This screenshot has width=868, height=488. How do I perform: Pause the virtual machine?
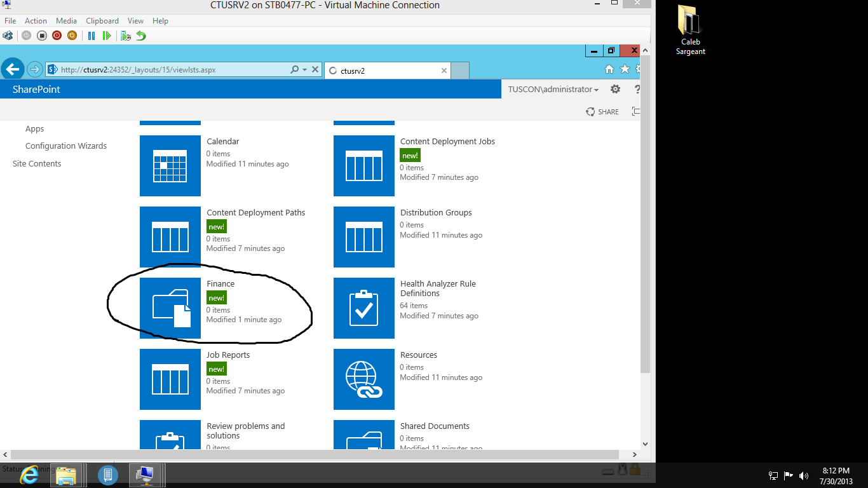point(92,36)
